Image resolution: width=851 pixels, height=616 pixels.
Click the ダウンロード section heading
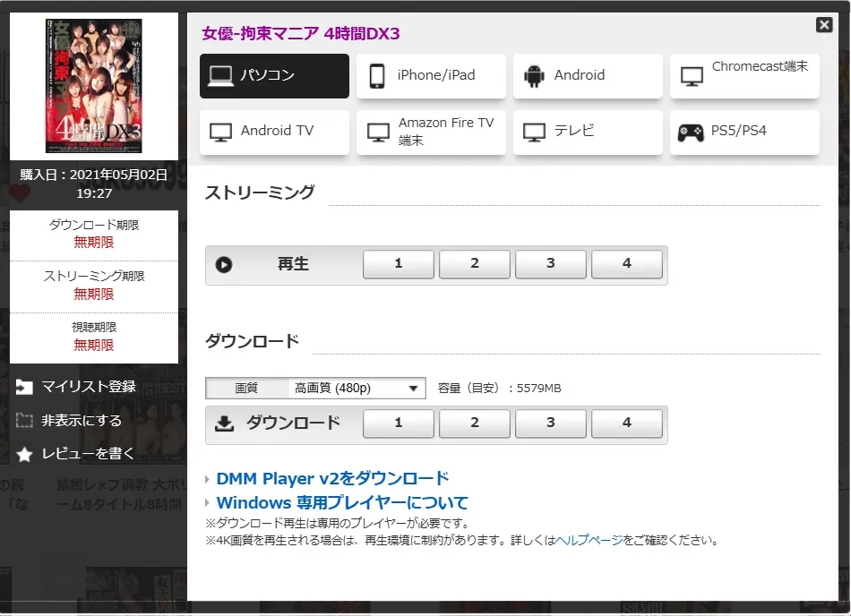pyautogui.click(x=252, y=342)
